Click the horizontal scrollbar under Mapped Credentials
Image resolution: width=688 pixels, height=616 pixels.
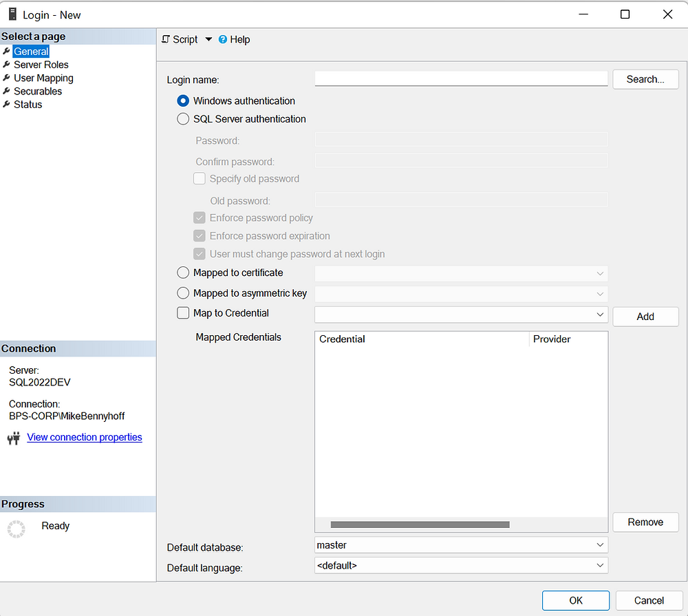click(x=420, y=524)
